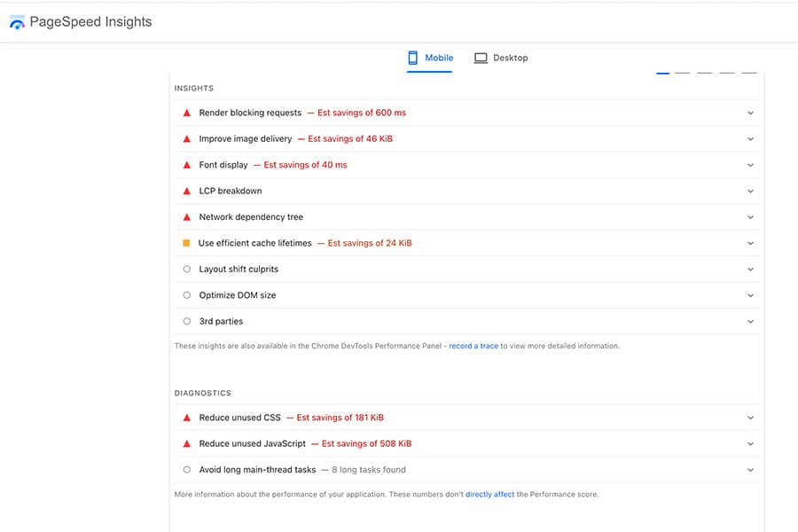Image resolution: width=798 pixels, height=532 pixels.
Task: Click the orange square beside Use efficient cache lifetimes
Action: 186,243
